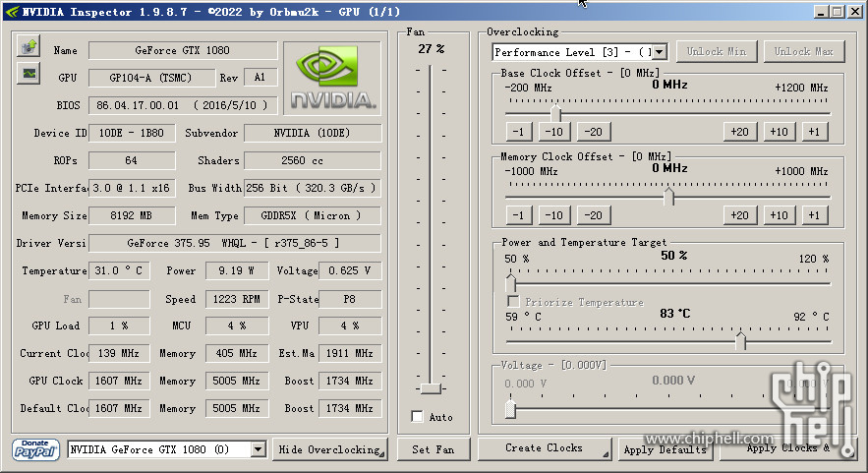
Task: Click Memory Clock Offset +20 button
Action: coord(740,215)
